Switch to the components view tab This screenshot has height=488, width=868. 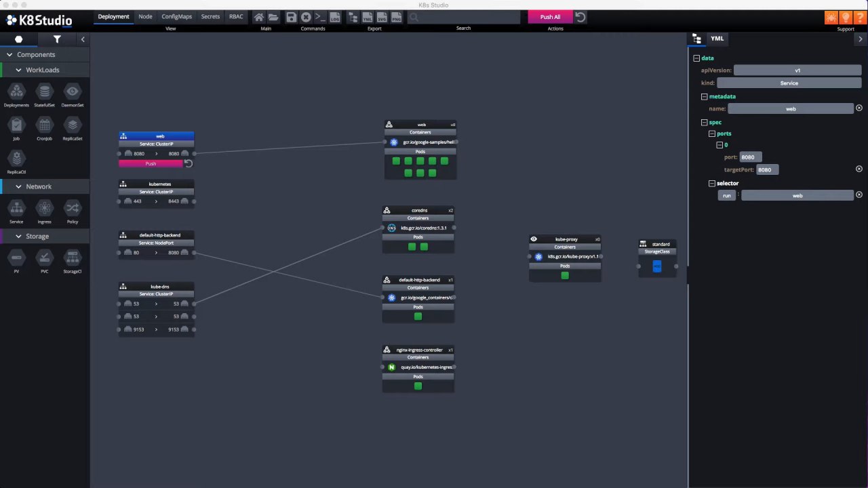click(x=19, y=39)
